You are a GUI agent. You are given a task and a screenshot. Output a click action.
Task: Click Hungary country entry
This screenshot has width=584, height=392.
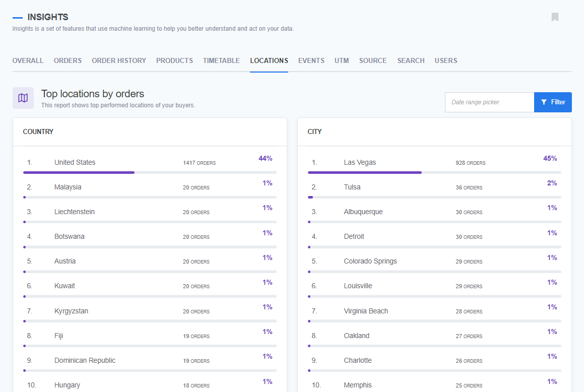coord(150,385)
